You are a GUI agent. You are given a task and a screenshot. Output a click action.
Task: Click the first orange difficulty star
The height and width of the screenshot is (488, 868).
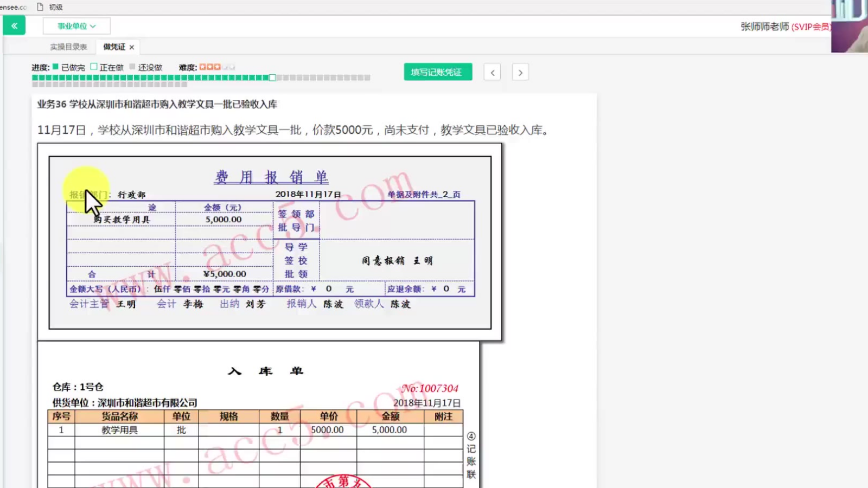pos(202,67)
